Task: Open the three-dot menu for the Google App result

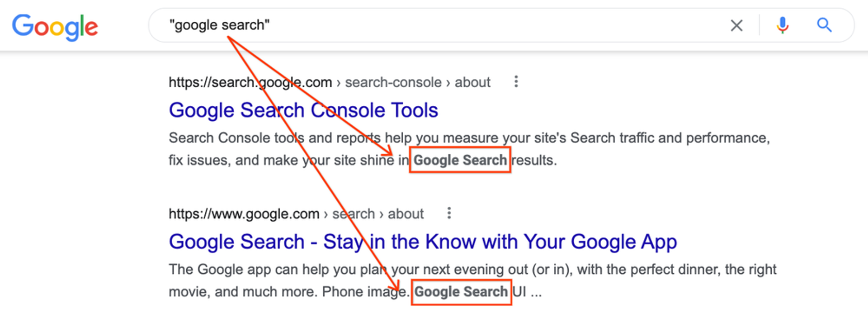Action: coord(449,213)
